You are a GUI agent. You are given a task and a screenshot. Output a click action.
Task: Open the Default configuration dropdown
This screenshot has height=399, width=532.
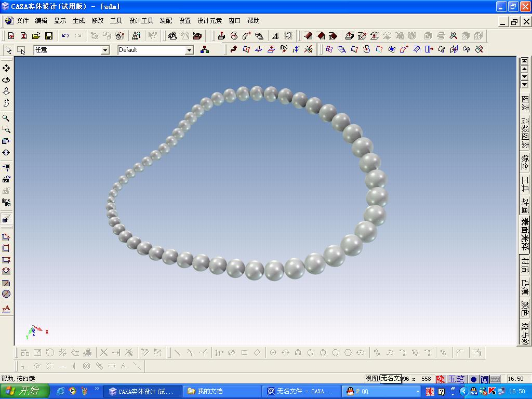189,50
